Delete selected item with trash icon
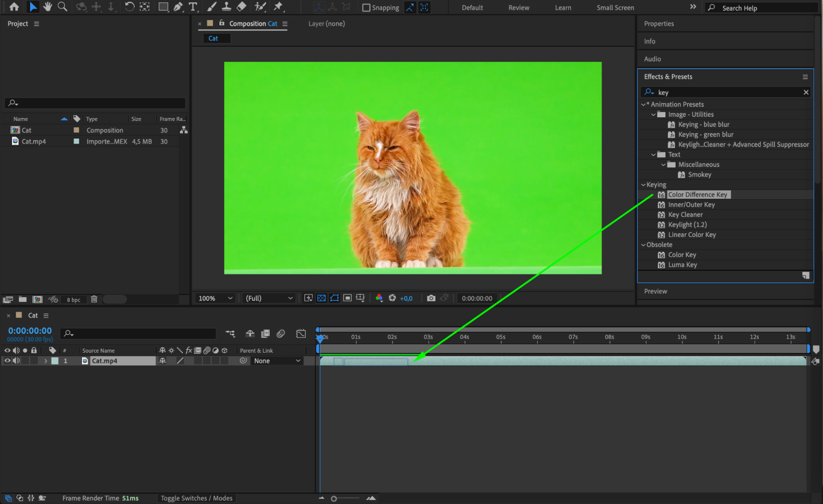This screenshot has height=504, width=823. tap(94, 299)
